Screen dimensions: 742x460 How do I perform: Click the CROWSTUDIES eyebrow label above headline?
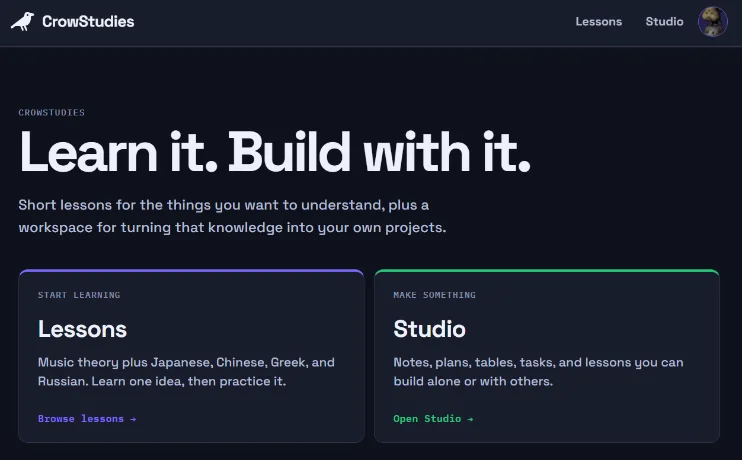coord(52,113)
